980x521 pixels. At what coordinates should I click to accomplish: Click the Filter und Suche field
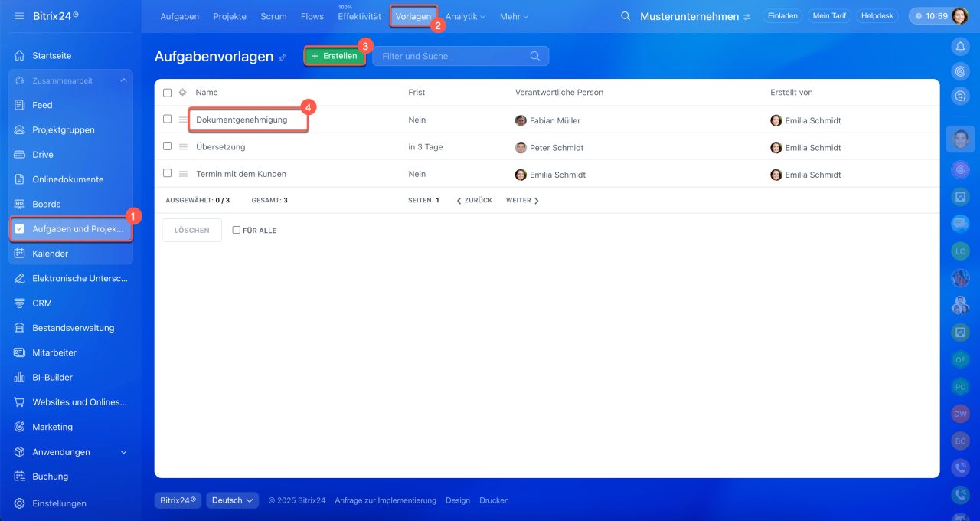[452, 56]
